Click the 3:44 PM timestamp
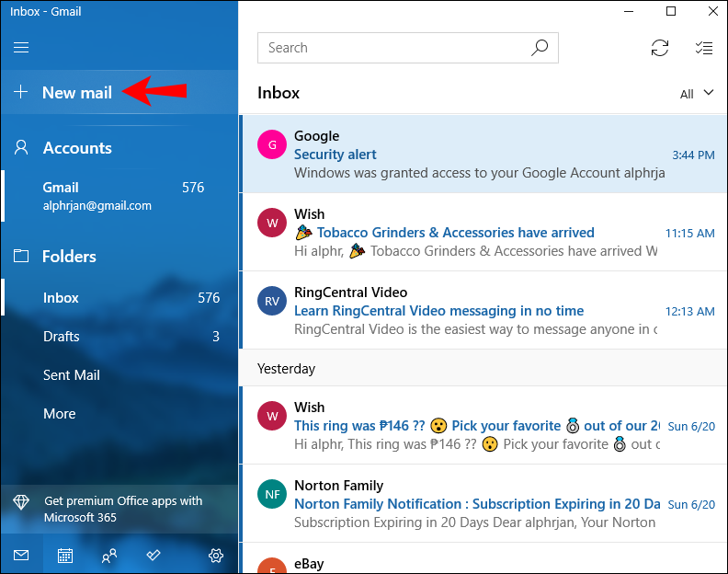728x574 pixels. (693, 155)
